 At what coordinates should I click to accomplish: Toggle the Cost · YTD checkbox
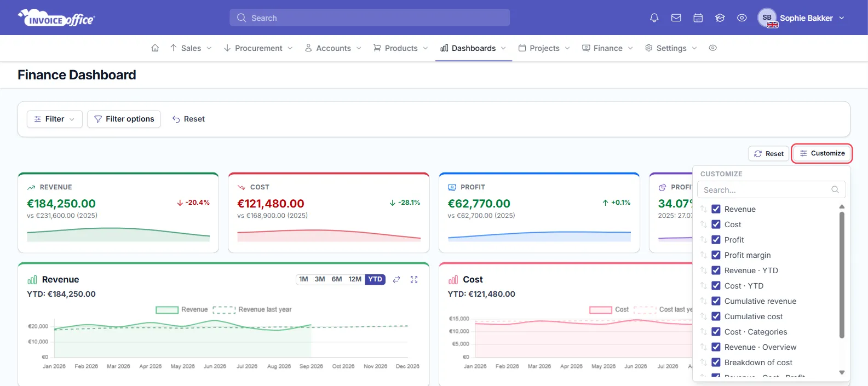tap(716, 285)
